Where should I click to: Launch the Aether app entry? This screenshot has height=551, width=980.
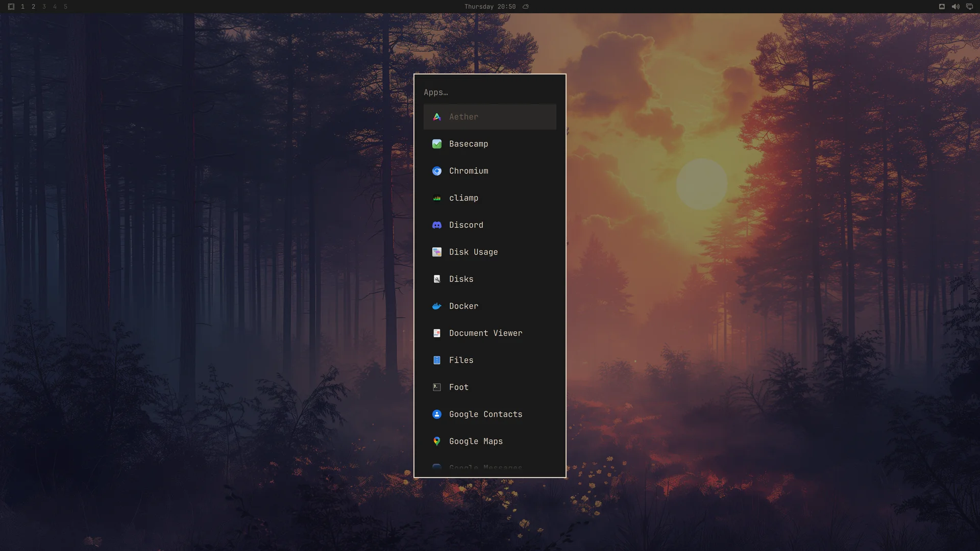click(489, 117)
